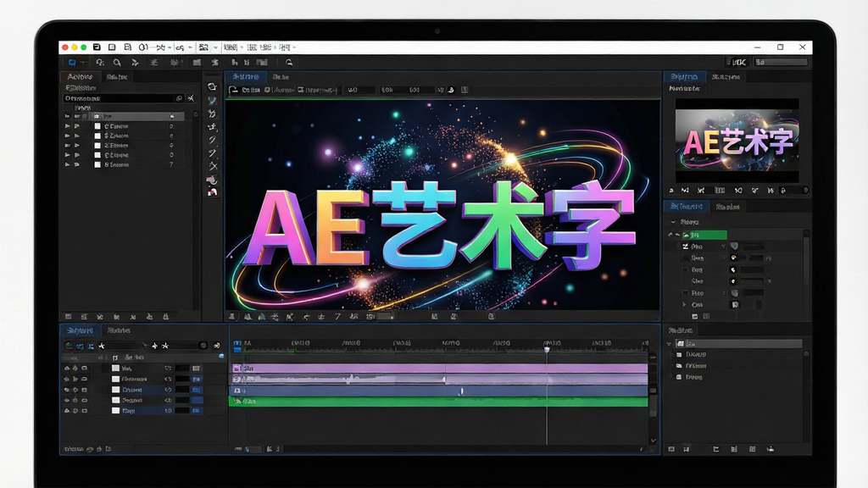Image resolution: width=868 pixels, height=488 pixels.
Task: Click rightmost icon in viewer bottom toolbar
Action: (491, 317)
